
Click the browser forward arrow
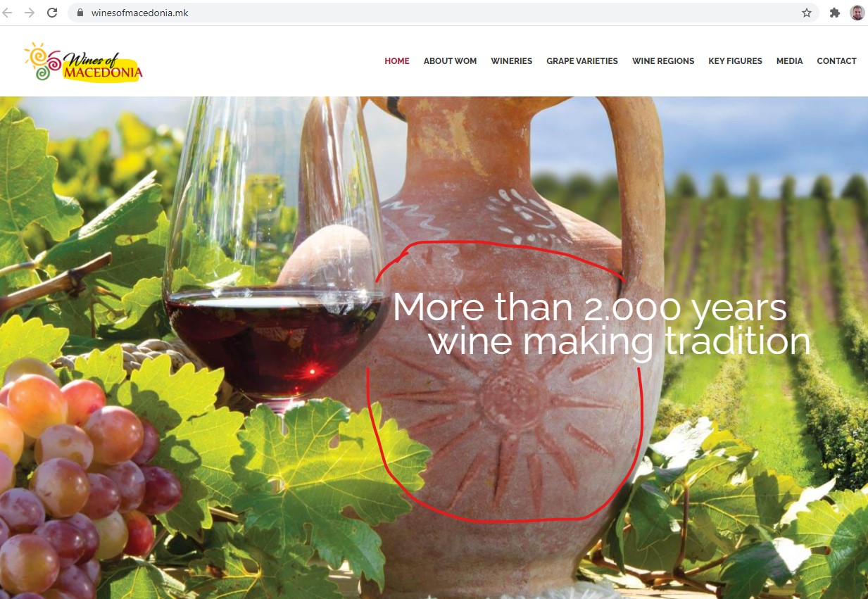coord(30,13)
